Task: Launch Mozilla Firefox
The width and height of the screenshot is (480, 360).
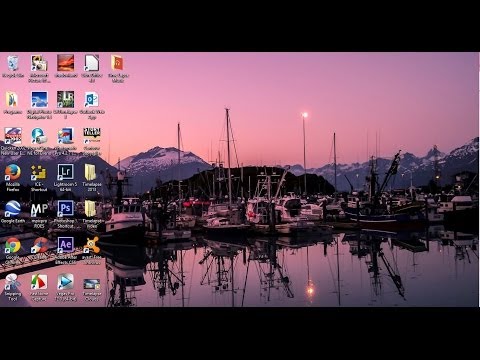Action: pyautogui.click(x=13, y=173)
